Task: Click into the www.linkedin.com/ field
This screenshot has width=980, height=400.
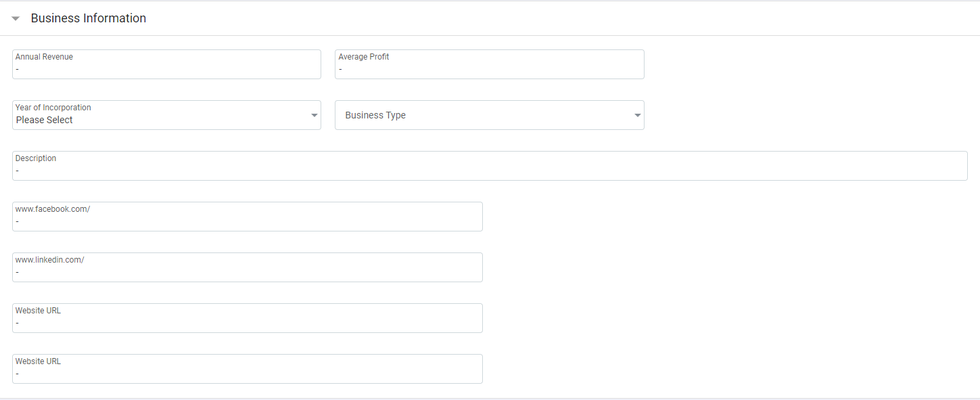Action: coord(247,271)
